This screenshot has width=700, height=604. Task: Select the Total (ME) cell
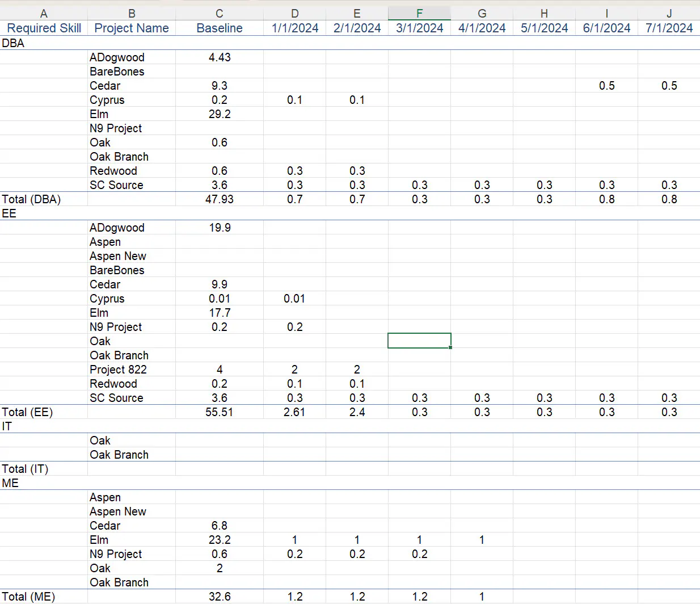pos(44,597)
